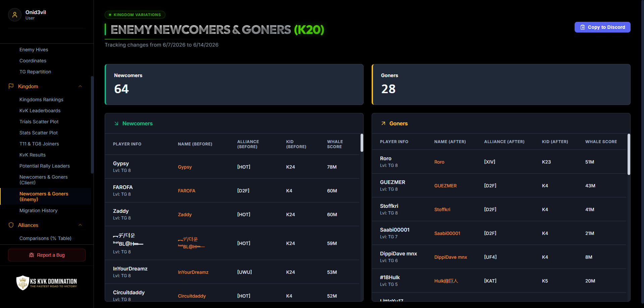Screen dimensions: 644x308
Task: Click InYourDreamz name link in Newcomers table
Action: [193, 272]
